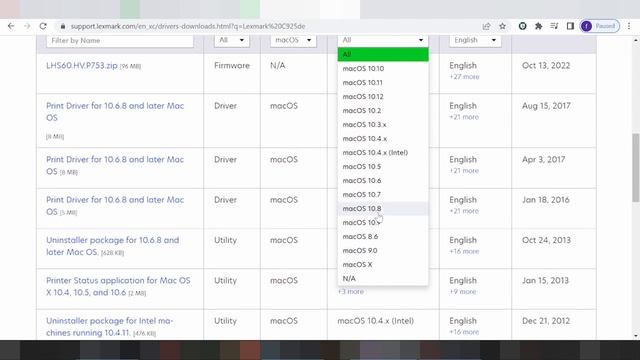Open the media control icon
640x360 pixels.
pos(554,26)
